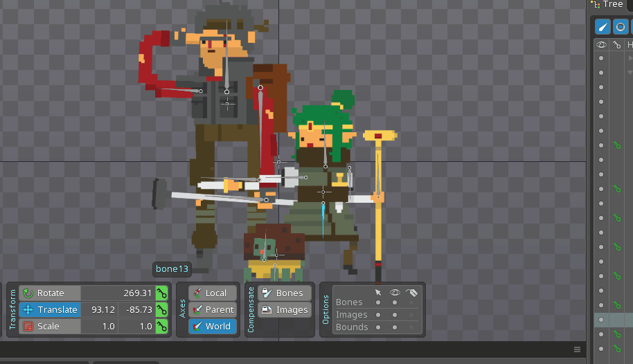Select the green-haired character's head
Image resolution: width=633 pixels, height=364 pixels.
[x=323, y=127]
